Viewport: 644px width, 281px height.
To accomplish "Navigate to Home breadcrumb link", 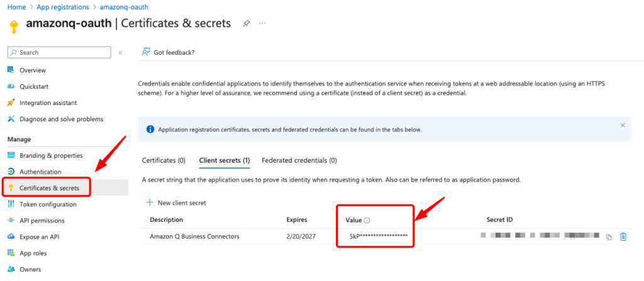I will [x=16, y=6].
